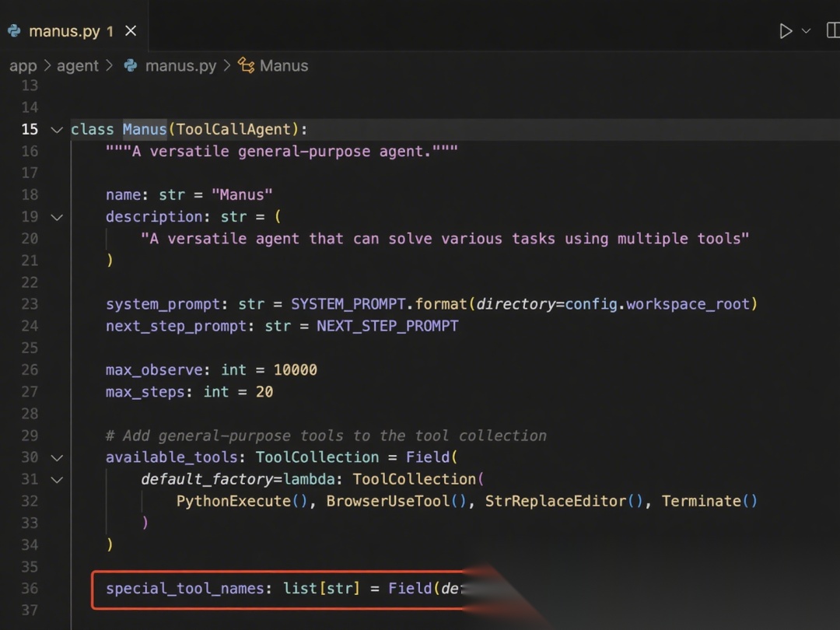The image size is (840, 630).
Task: Click system_prompt on line 23
Action: (163, 305)
